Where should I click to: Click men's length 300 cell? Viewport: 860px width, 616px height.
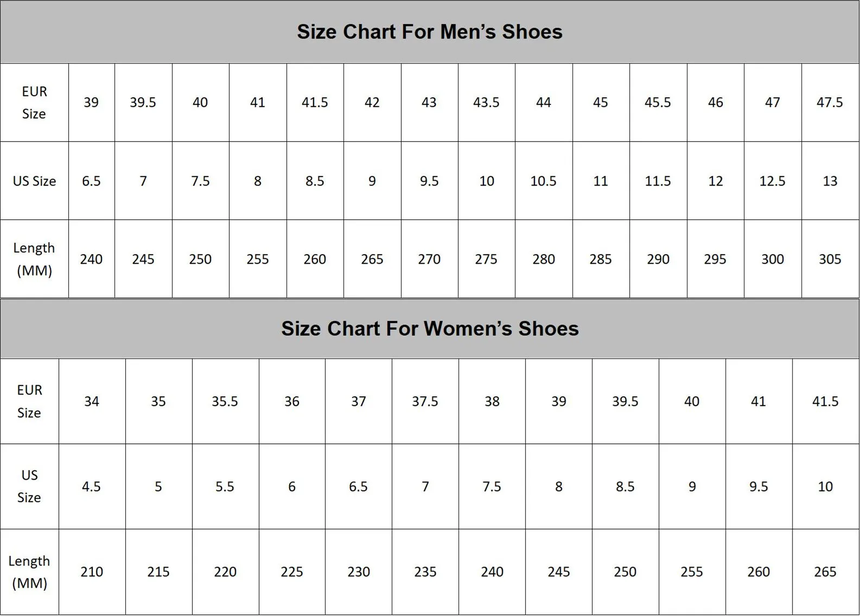point(772,259)
